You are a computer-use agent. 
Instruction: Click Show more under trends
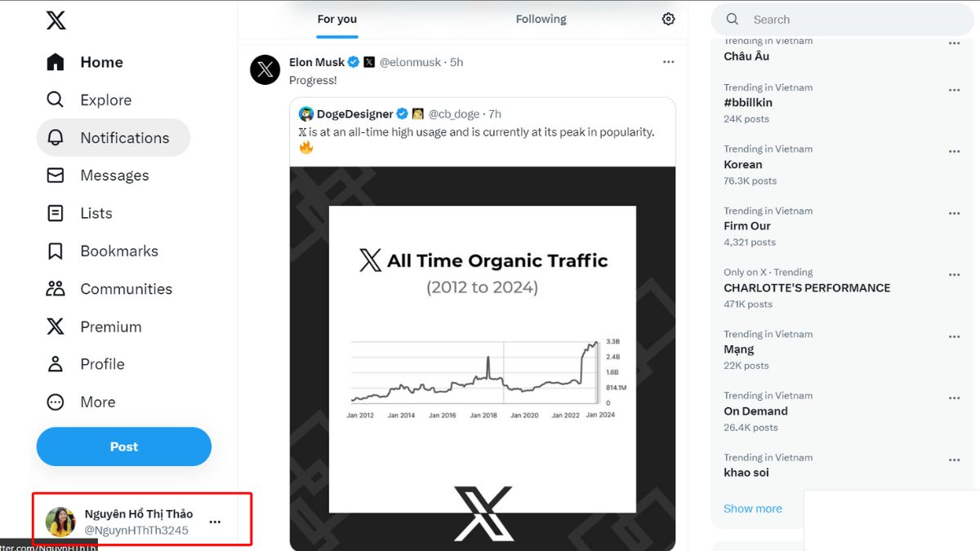(x=752, y=508)
